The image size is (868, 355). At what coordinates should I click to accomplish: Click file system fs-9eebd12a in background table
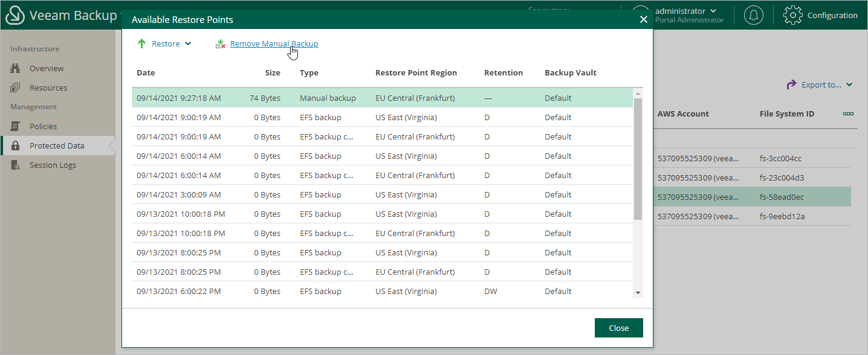tap(782, 216)
